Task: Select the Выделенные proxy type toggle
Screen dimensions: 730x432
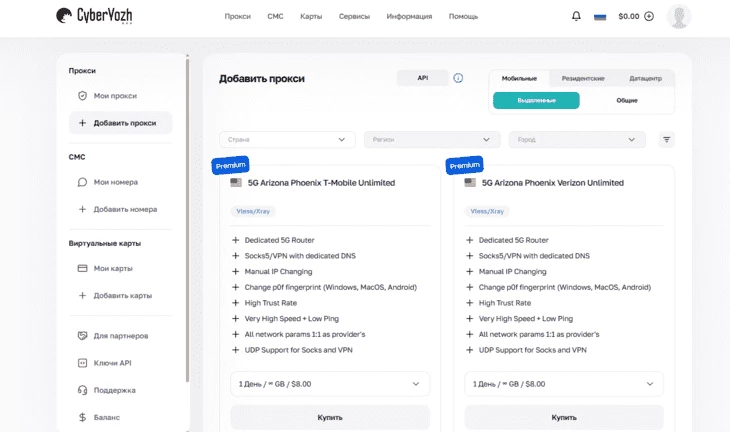Action: 536,100
